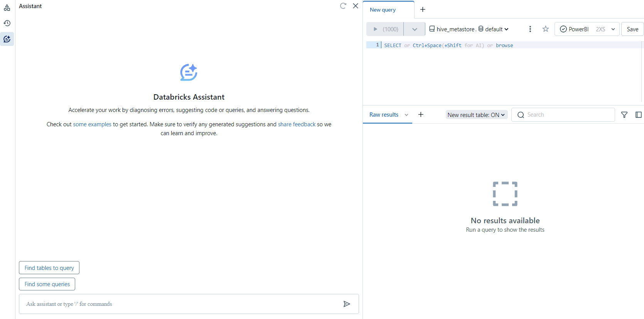Open the 'share feedback' link
The width and height of the screenshot is (644, 319).
297,124
